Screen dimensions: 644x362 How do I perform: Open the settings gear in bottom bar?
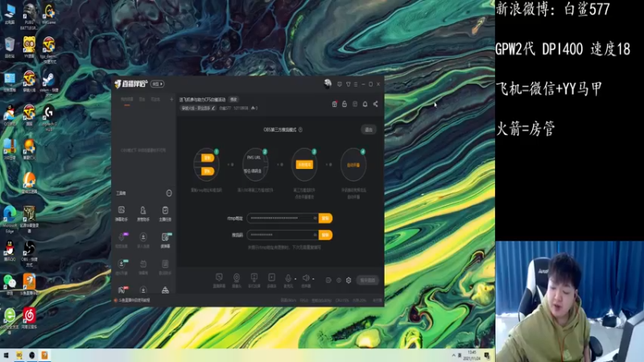pyautogui.click(x=349, y=280)
